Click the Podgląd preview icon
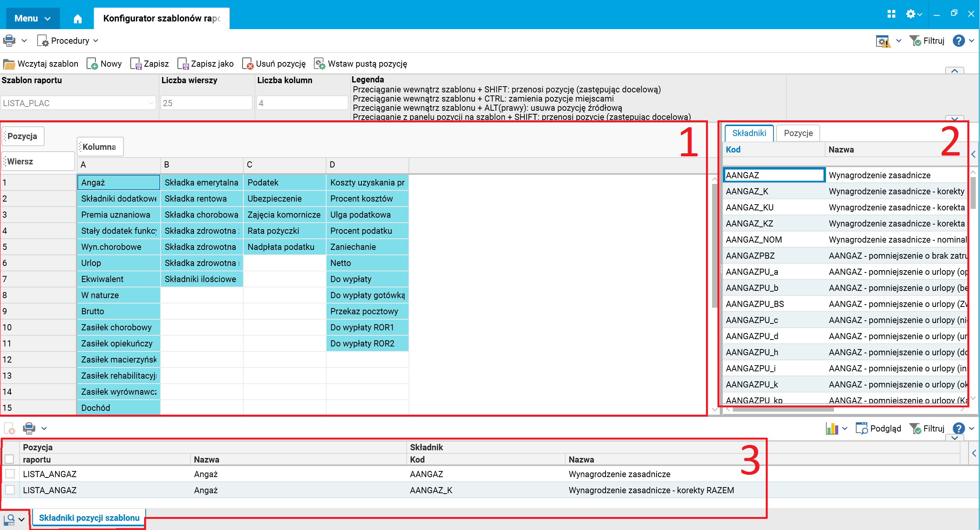 click(862, 428)
